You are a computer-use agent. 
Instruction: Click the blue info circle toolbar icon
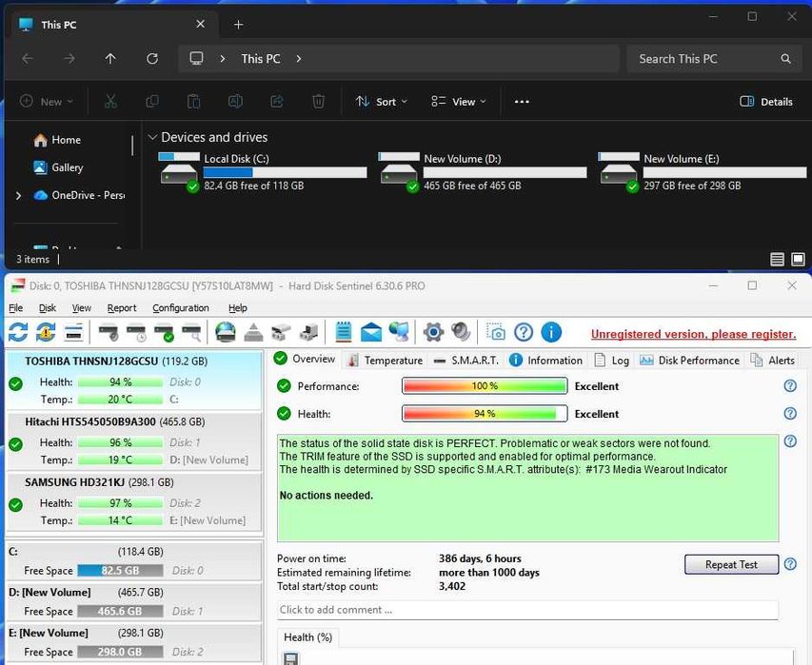click(551, 332)
